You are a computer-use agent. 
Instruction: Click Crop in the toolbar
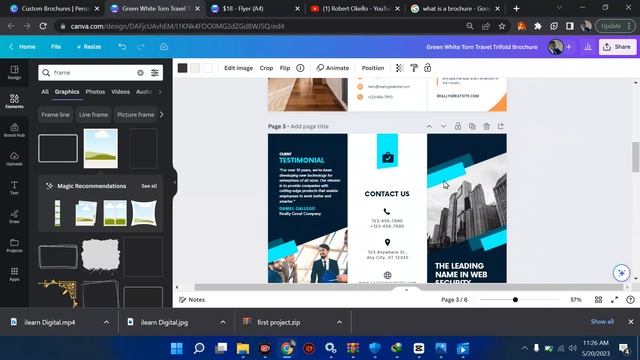click(x=266, y=68)
